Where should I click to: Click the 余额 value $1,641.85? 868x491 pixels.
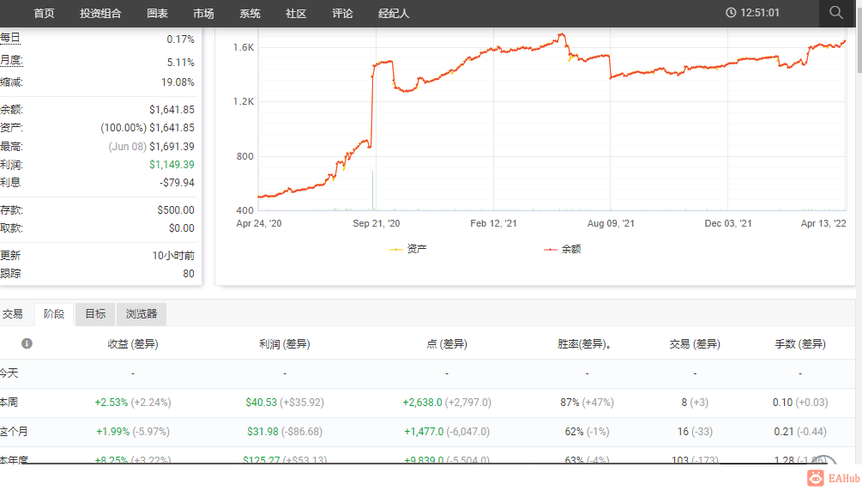(x=172, y=110)
